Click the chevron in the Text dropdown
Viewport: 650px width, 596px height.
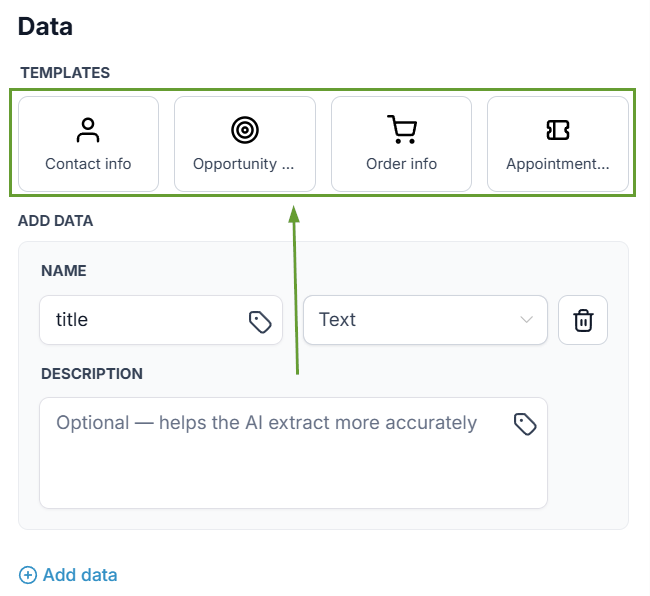click(x=526, y=320)
